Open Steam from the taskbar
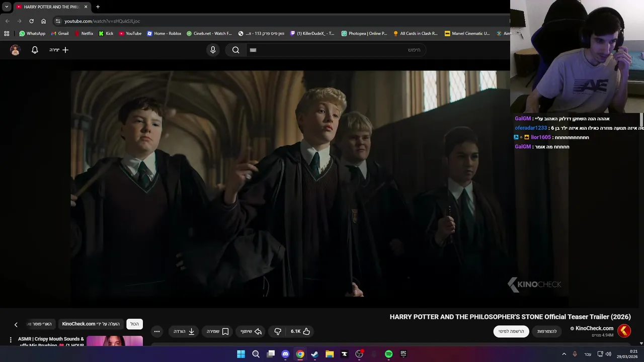 point(314,354)
